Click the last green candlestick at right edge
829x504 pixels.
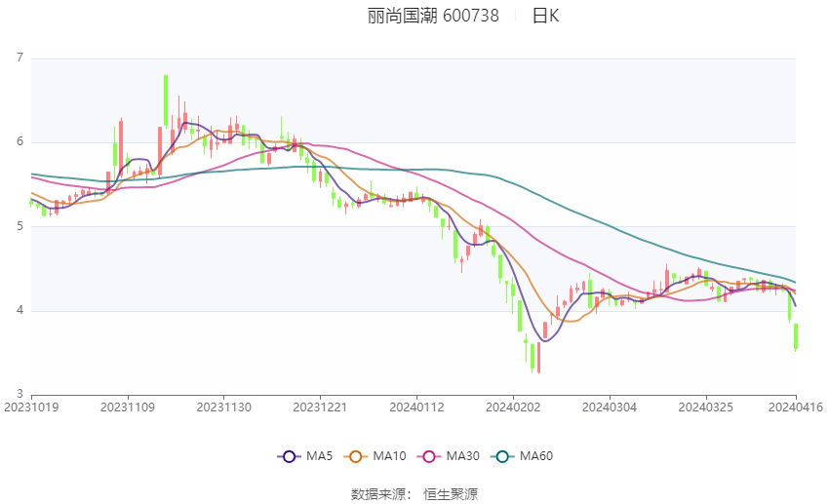pos(796,336)
